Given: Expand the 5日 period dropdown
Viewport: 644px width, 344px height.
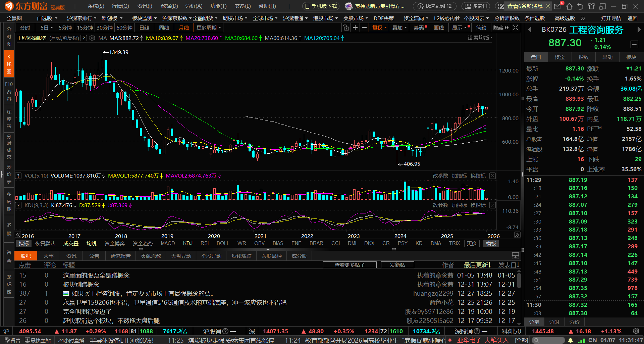Looking at the screenshot, I should [47, 28].
